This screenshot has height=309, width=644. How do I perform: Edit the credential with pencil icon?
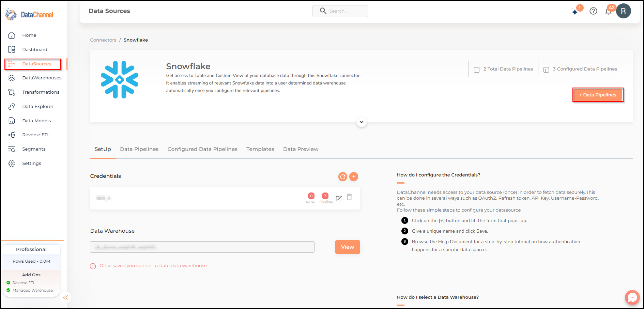(x=339, y=199)
